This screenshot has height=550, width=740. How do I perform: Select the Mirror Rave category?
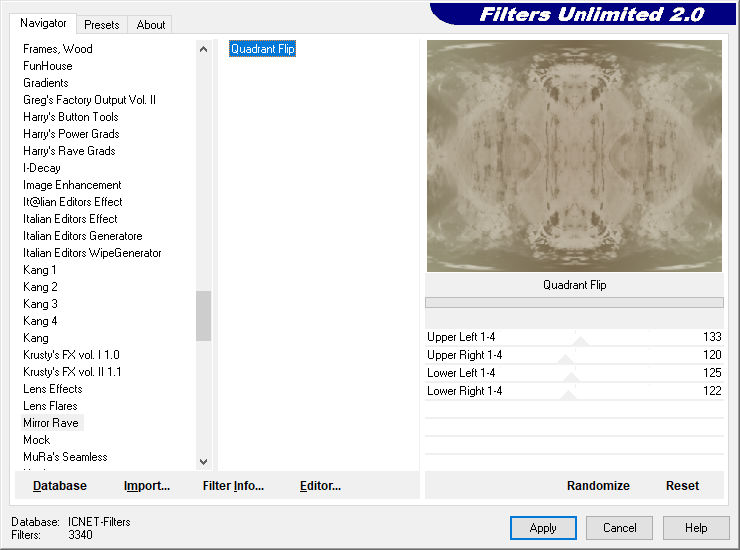[51, 423]
